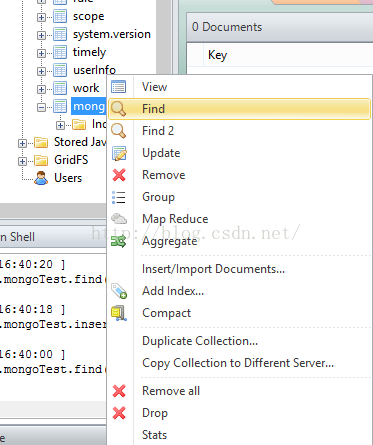Select the timely collection label

coord(89,52)
